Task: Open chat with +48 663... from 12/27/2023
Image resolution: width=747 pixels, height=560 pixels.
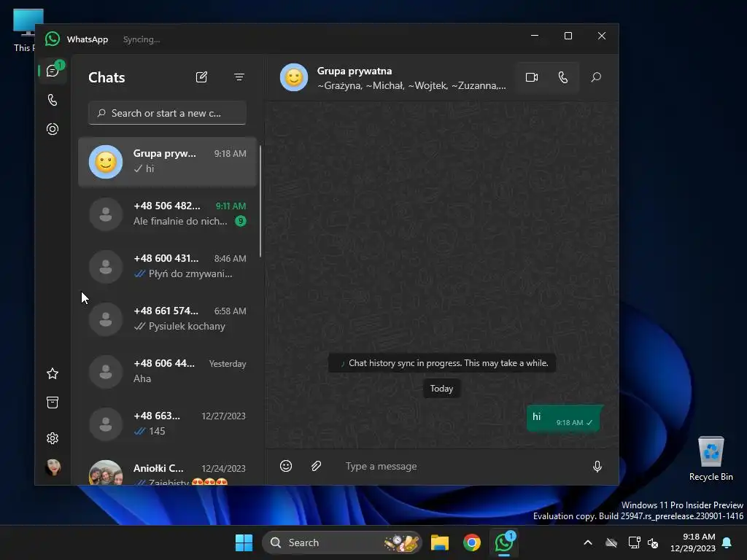Action: click(x=168, y=424)
